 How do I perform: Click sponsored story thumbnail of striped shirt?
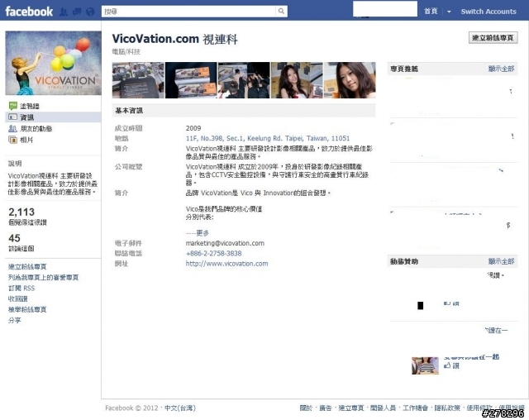(x=425, y=365)
